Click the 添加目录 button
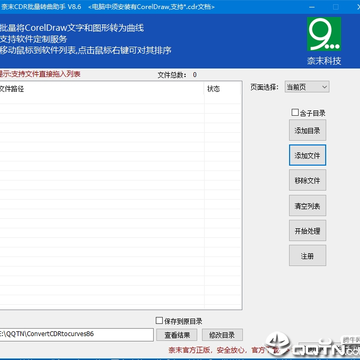Viewport: 360px width, 360px height. click(x=307, y=130)
